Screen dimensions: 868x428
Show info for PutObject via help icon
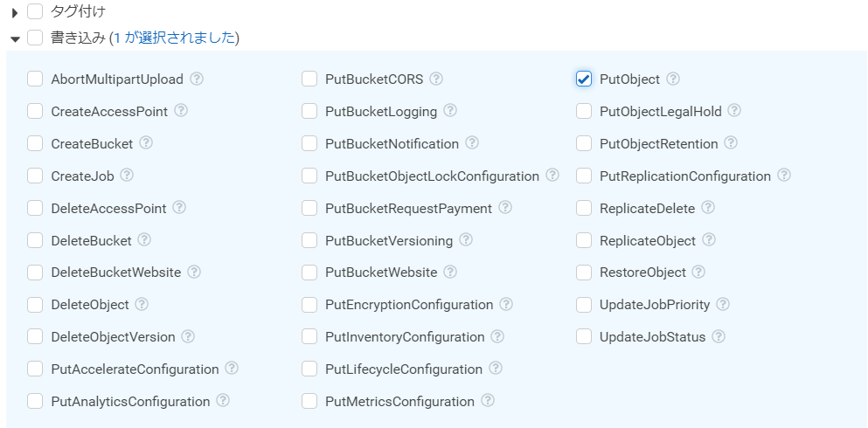pos(672,79)
